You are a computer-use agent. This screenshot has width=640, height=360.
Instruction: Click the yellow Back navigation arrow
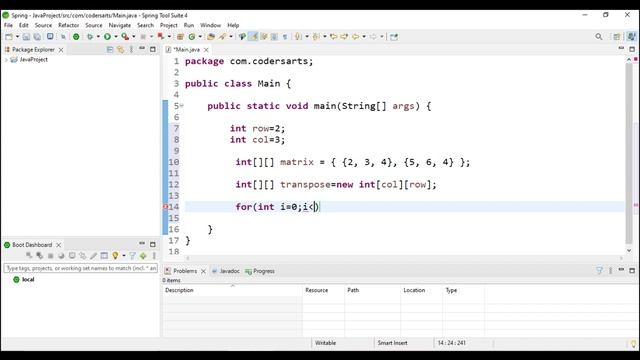pyautogui.click(x=356, y=37)
